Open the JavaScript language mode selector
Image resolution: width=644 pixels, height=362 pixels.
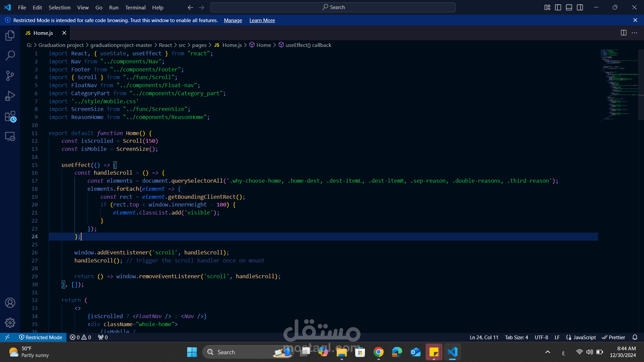[x=584, y=337]
